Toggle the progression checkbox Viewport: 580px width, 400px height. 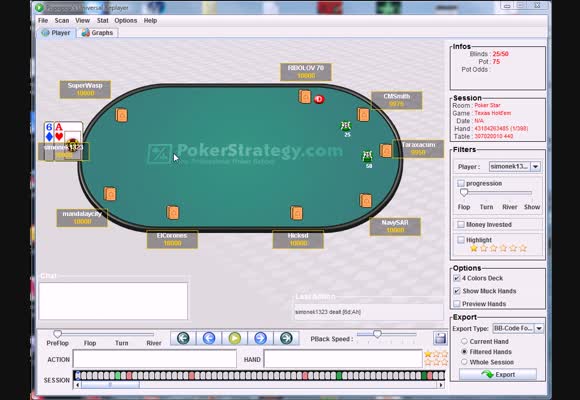point(461,183)
